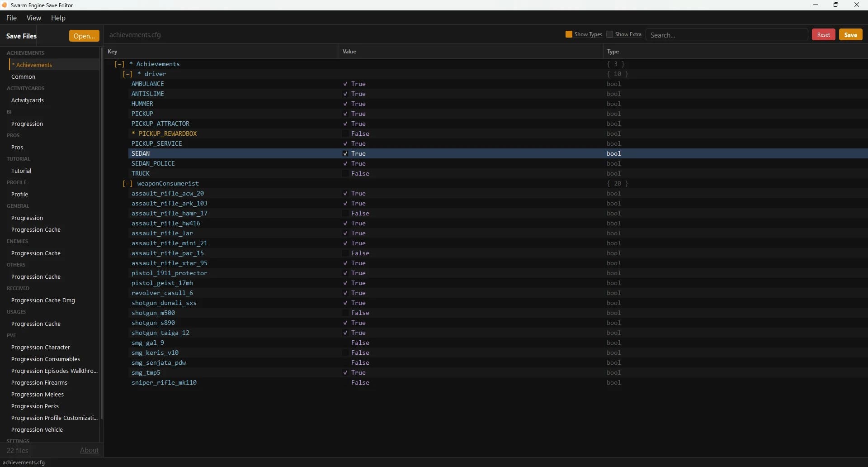Image resolution: width=868 pixels, height=467 pixels.
Task: Select the SEDAN_POLICE key
Action: click(153, 163)
